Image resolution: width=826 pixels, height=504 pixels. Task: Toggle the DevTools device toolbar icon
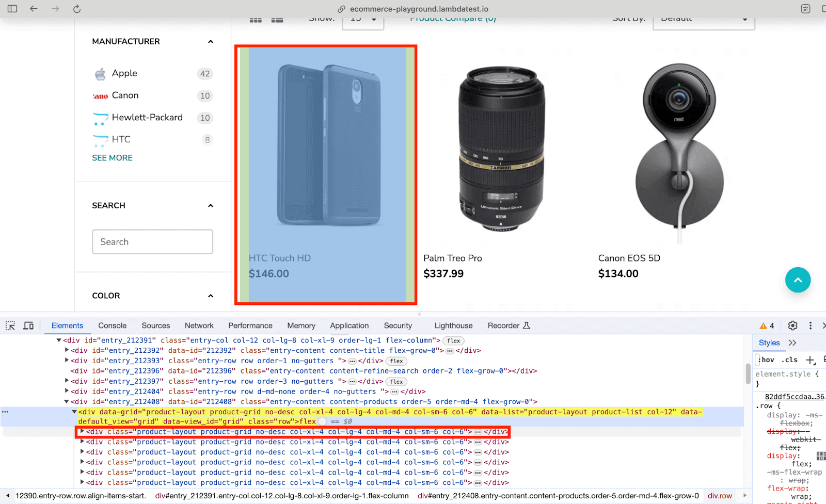29,326
